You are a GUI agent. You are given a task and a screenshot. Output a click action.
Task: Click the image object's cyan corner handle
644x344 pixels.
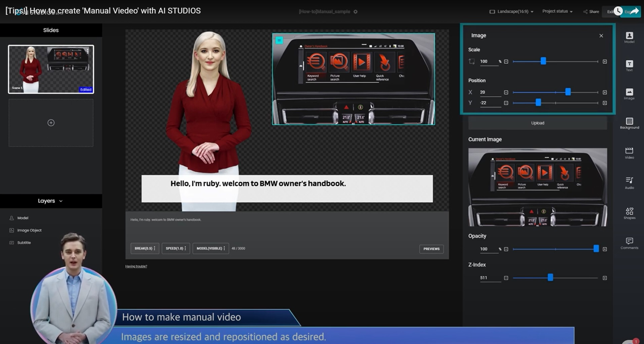pos(279,40)
